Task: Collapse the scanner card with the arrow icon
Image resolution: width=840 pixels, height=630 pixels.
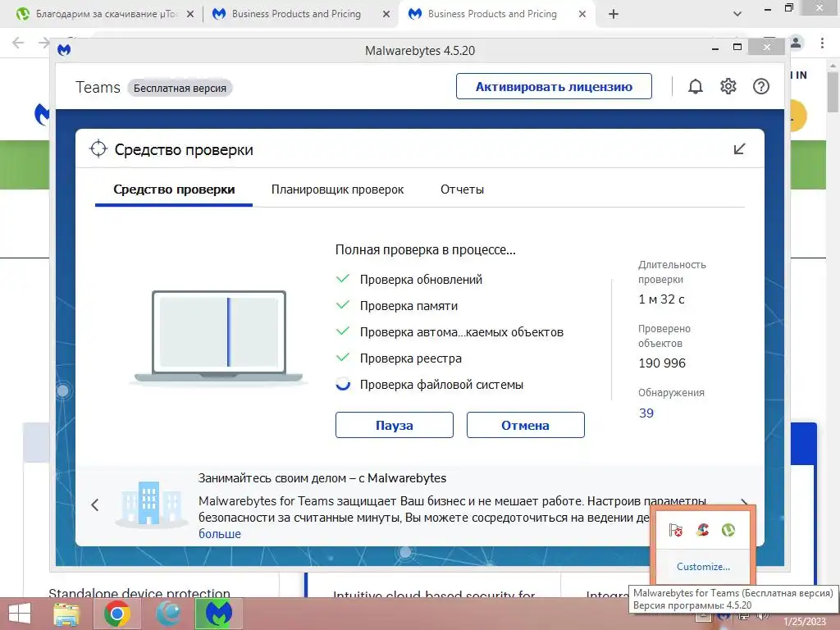Action: pos(739,149)
